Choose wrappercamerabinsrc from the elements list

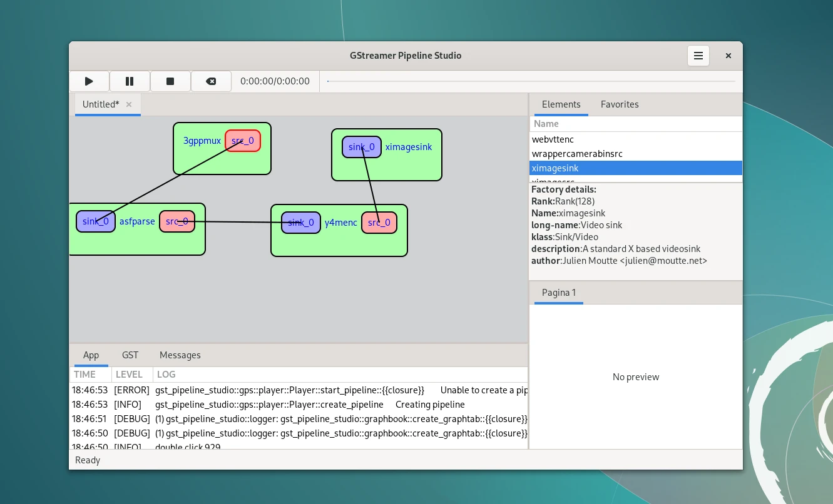coord(577,154)
